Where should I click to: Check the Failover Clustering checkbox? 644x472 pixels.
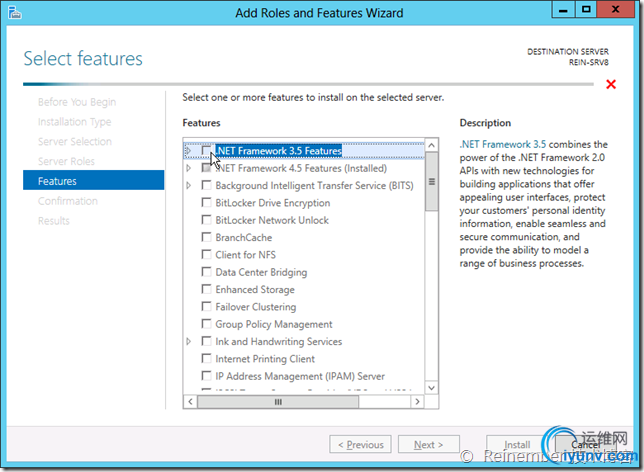[206, 306]
